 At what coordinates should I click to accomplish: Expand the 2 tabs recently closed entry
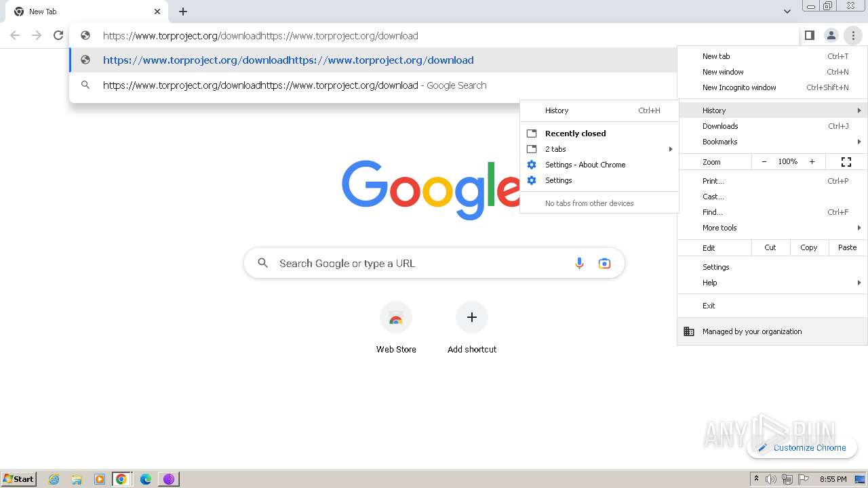pyautogui.click(x=599, y=149)
